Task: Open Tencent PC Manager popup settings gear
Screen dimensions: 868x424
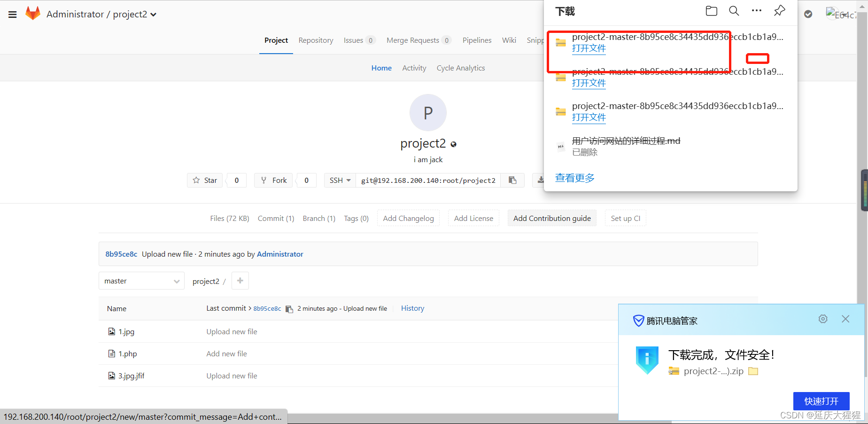Action: coord(823,319)
